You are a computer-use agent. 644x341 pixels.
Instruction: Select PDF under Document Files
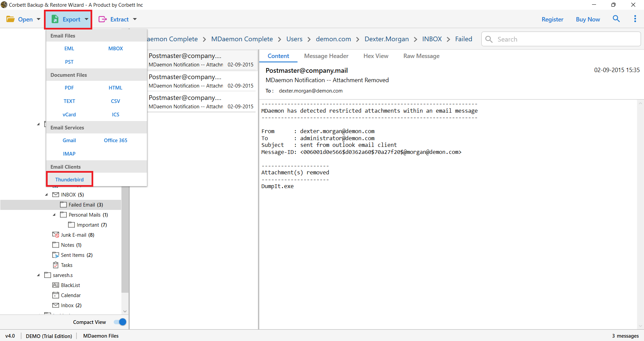point(69,88)
